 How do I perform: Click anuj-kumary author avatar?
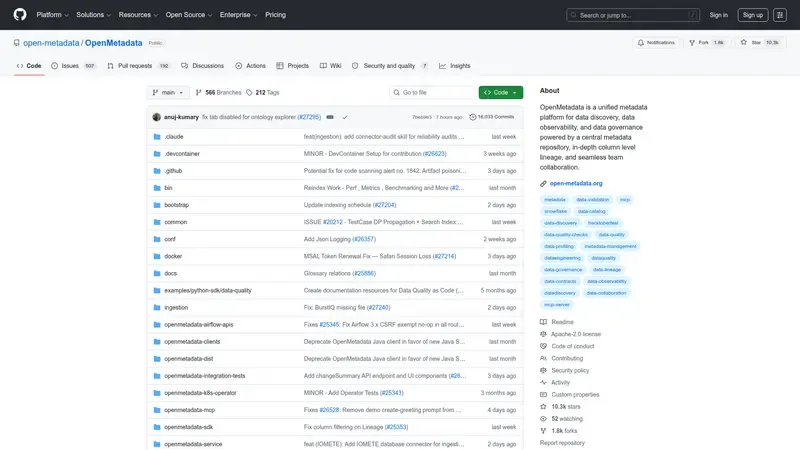point(157,117)
